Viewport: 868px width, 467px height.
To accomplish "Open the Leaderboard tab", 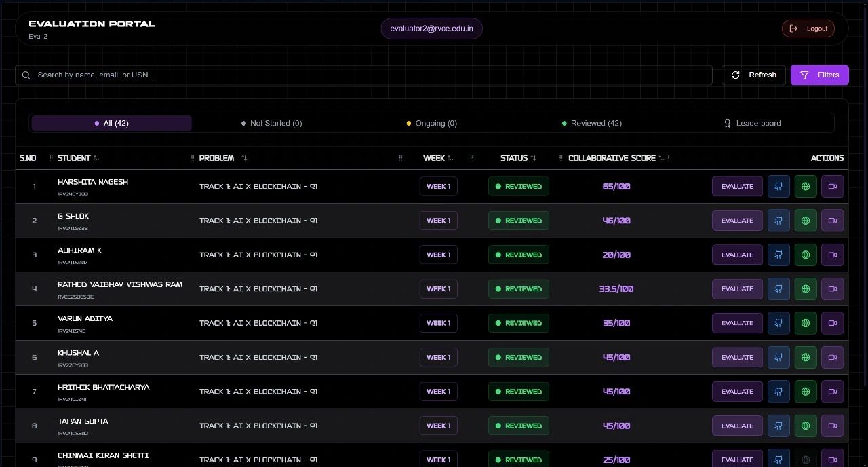I will pyautogui.click(x=753, y=124).
